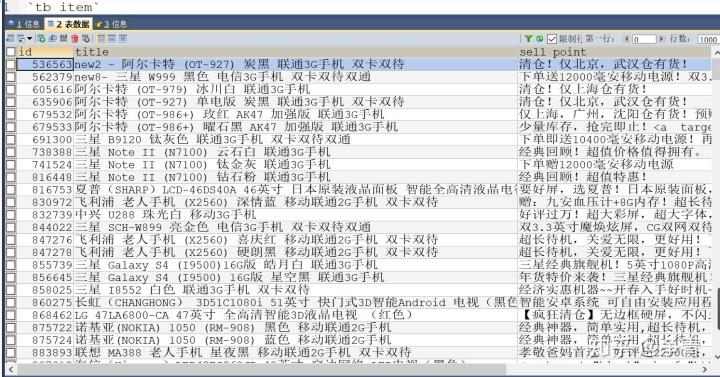Select the id cell 536563
720x377 pixels.
point(45,64)
